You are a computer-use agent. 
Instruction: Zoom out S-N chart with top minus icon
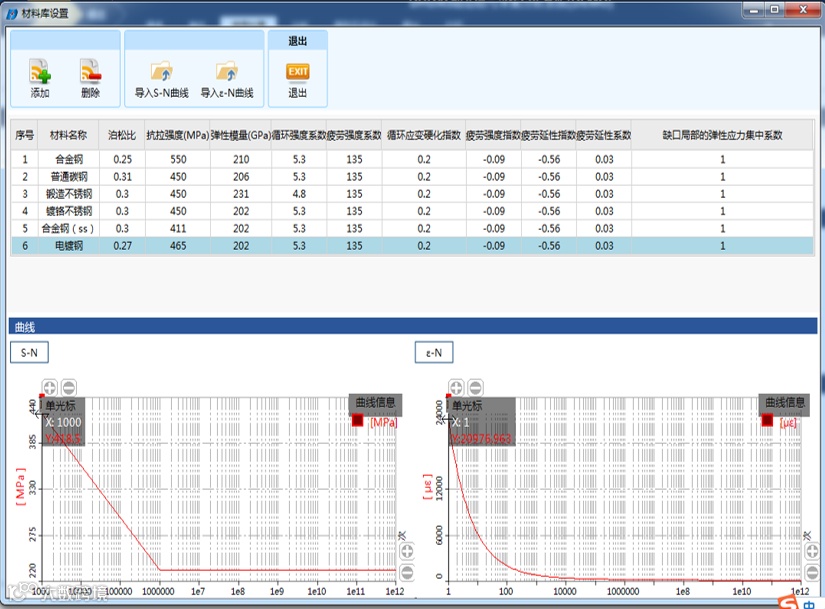[x=68, y=388]
